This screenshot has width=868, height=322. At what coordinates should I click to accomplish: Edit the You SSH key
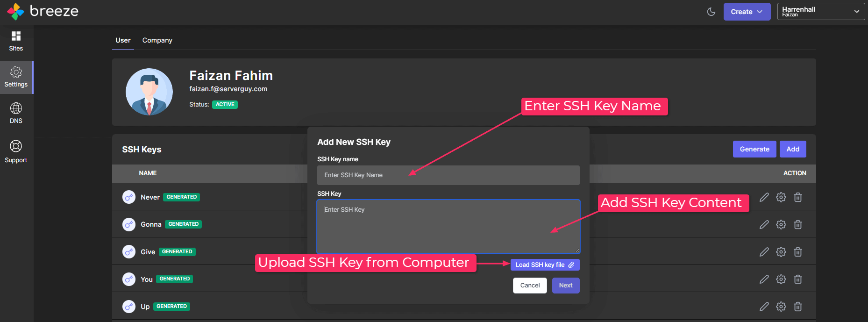coord(764,279)
